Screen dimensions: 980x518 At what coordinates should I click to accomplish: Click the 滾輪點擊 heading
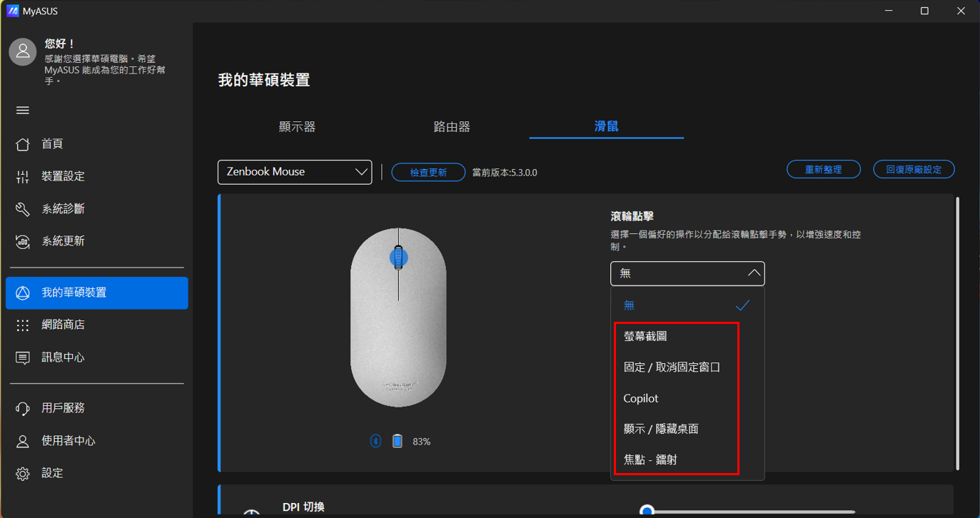point(632,216)
